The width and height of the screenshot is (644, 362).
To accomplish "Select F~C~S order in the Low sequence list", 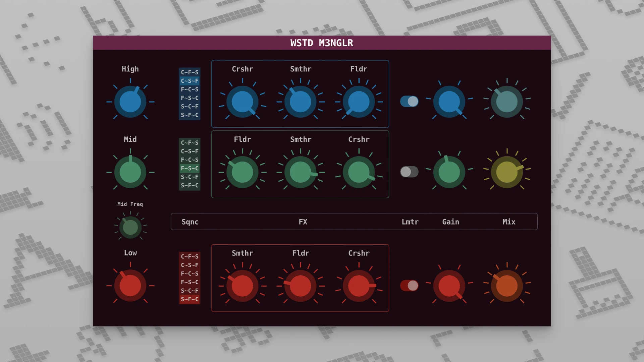I will point(189,274).
